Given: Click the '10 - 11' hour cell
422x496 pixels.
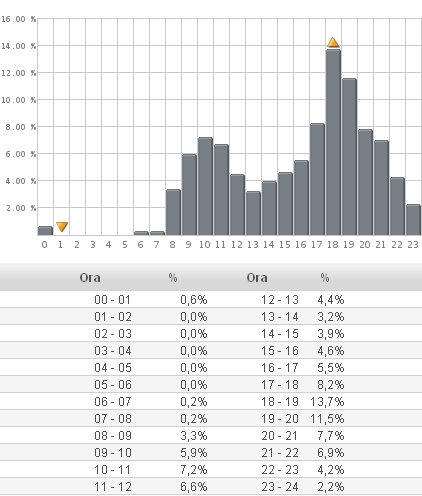Looking at the screenshot, I should coord(113,470).
